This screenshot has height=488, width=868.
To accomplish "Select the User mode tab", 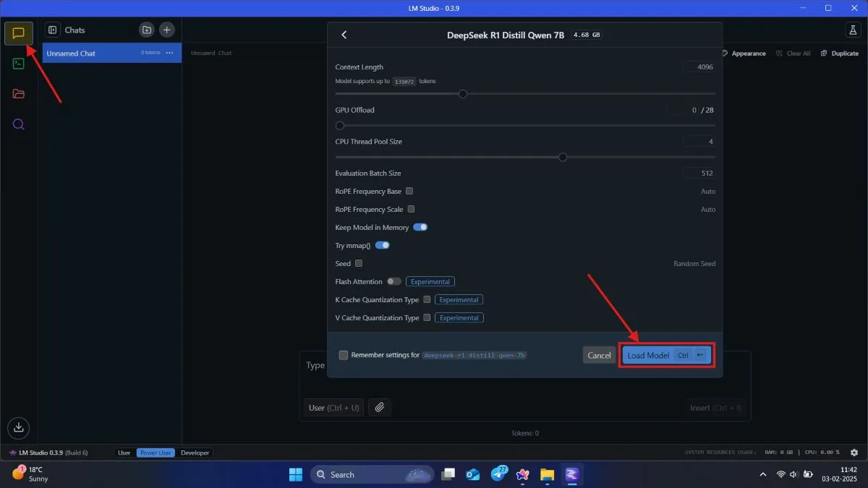I will click(x=124, y=453).
